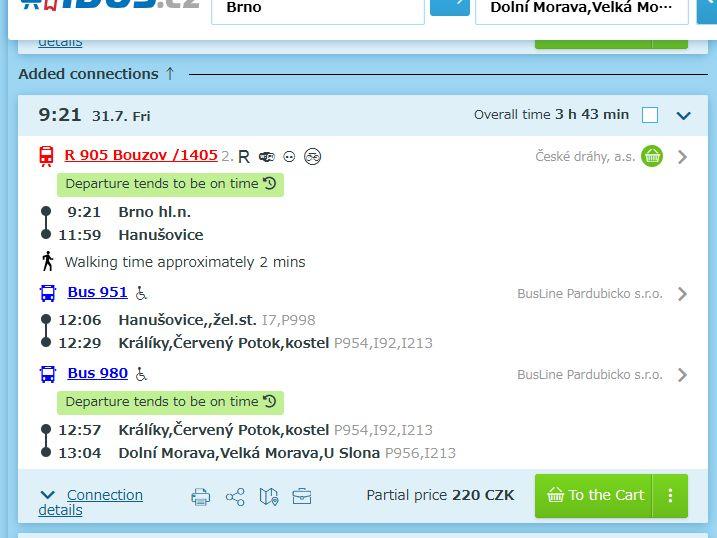Click the briefcase icon in the footer
Image resolution: width=717 pixels, height=538 pixels.
click(x=302, y=496)
